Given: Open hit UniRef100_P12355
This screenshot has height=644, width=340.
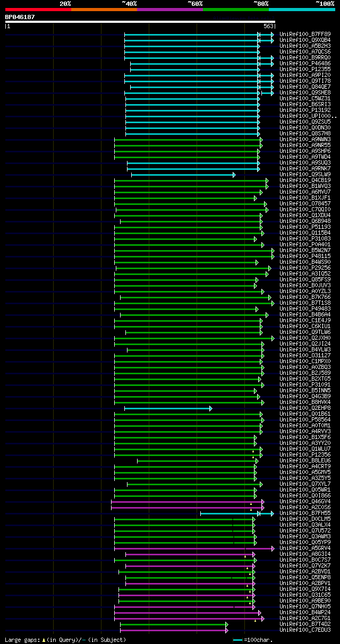Looking at the screenshot, I should (x=304, y=69).
